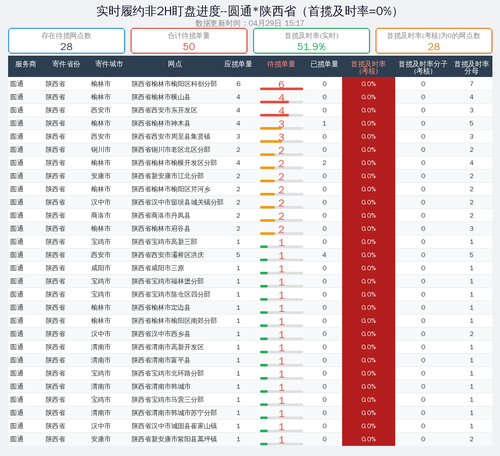Sort by the 寄件省份 column header

click(x=66, y=64)
